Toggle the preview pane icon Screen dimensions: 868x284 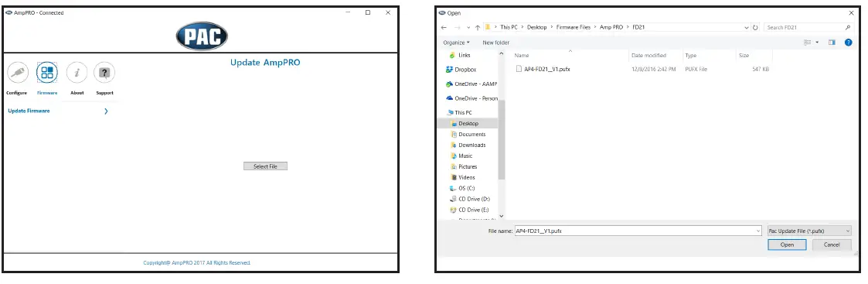832,42
